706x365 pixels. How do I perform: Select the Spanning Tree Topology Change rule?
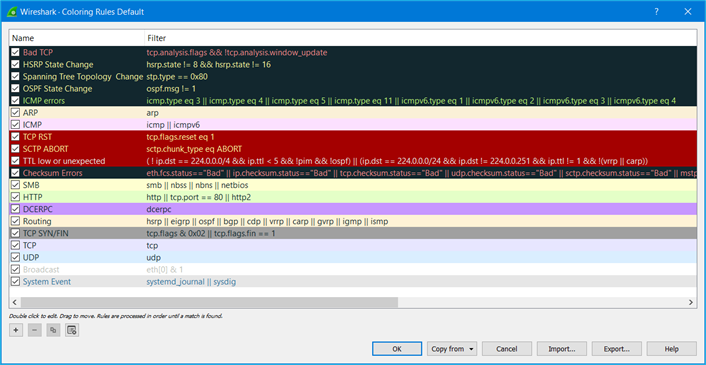point(83,77)
